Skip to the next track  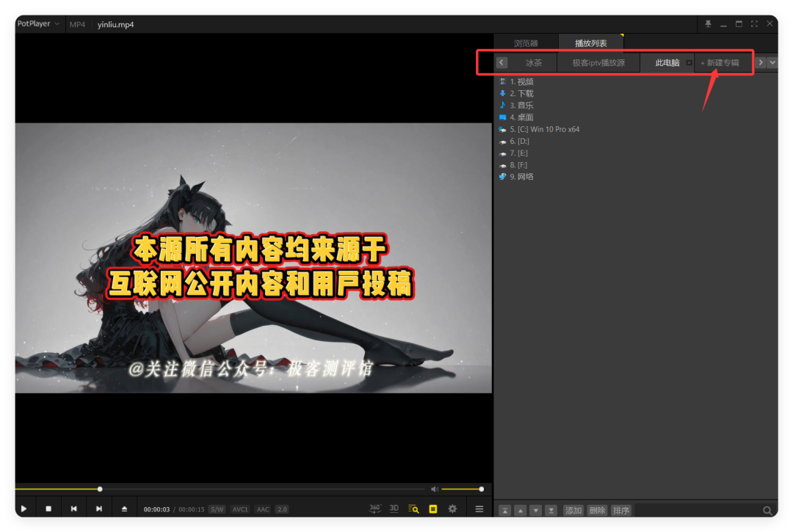[x=99, y=509]
